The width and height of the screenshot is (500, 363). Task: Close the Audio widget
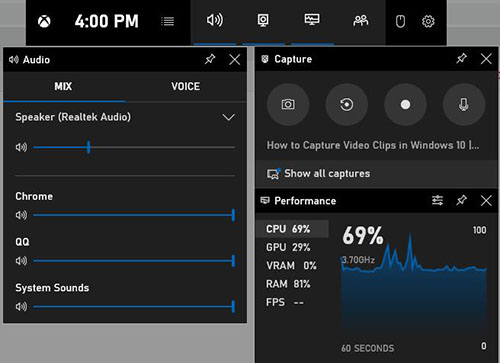click(235, 60)
